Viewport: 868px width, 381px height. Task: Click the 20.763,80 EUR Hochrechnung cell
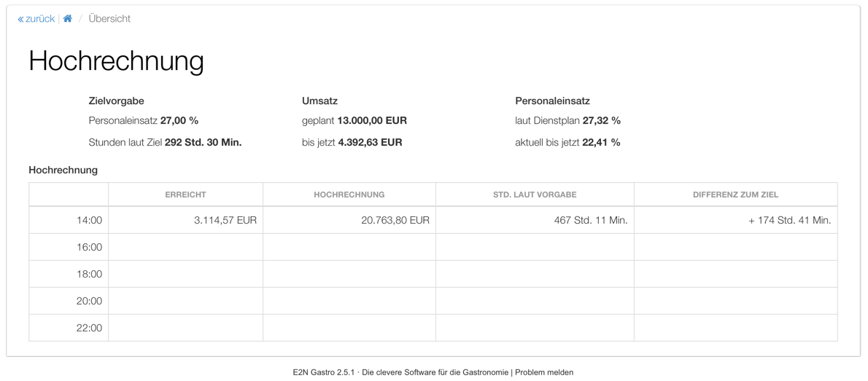click(x=349, y=220)
